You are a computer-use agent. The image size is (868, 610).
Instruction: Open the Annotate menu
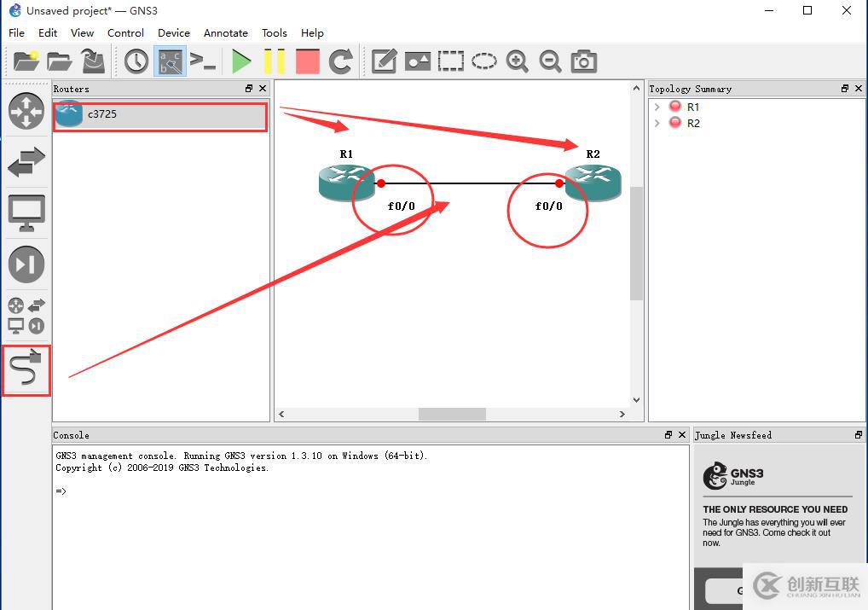226,32
